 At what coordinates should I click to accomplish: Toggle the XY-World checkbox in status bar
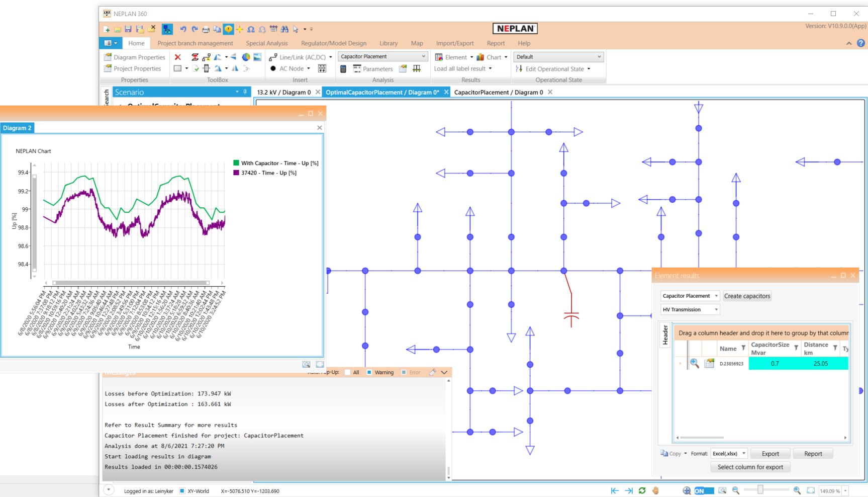(182, 491)
